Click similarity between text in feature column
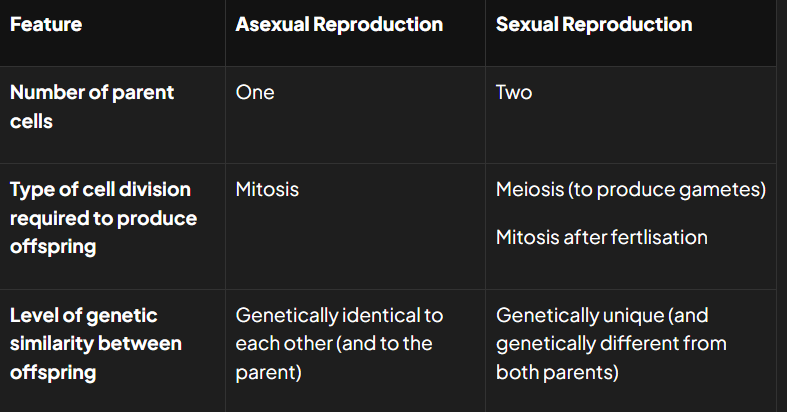The height and width of the screenshot is (412, 787). (x=96, y=344)
